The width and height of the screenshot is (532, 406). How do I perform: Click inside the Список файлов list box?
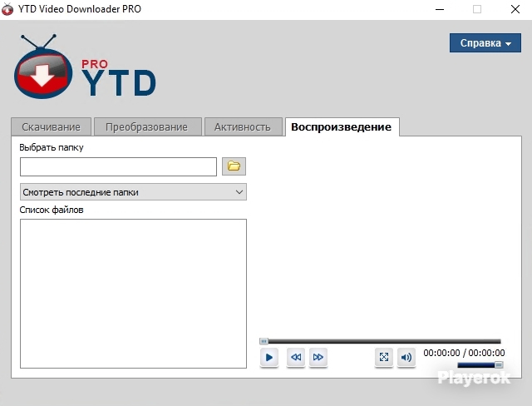click(x=133, y=294)
